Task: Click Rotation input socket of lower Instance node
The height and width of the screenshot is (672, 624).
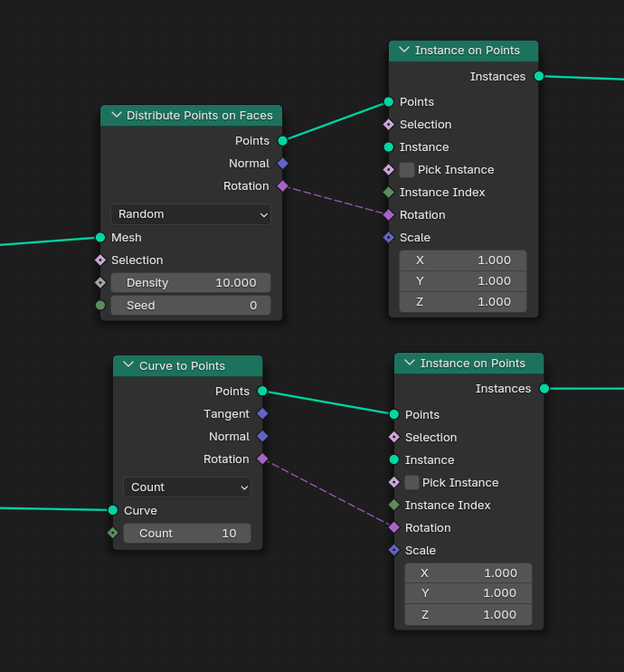Action: point(394,527)
